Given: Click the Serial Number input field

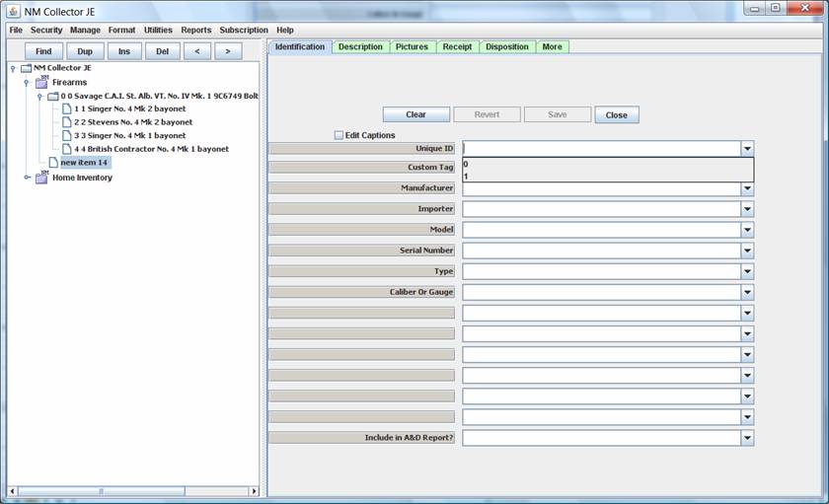Looking at the screenshot, I should tap(601, 251).
